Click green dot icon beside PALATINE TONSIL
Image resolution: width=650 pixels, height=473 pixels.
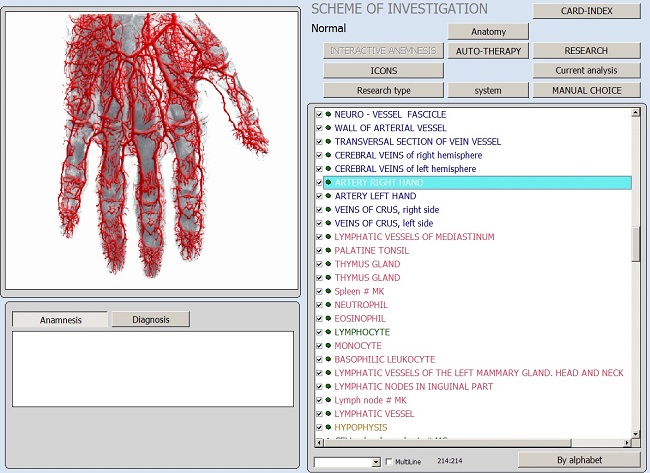tap(328, 251)
